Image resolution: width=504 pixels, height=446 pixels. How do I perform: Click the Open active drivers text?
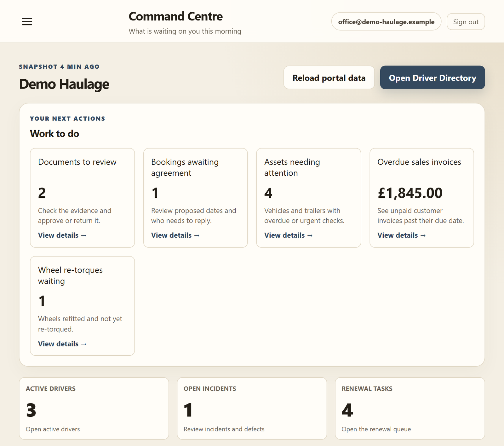pos(53,429)
